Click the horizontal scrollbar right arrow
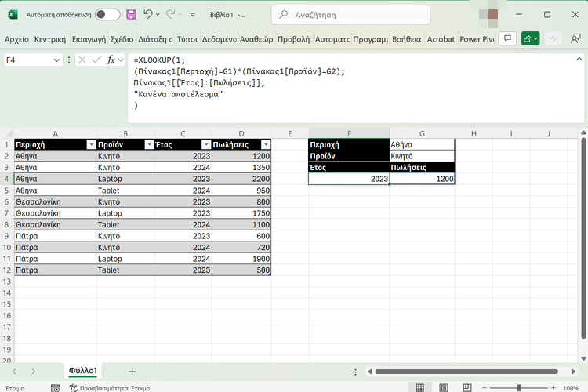 pos(573,372)
